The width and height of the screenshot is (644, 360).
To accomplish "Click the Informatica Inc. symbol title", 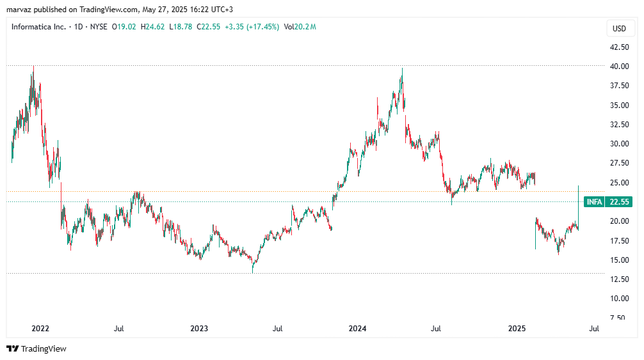I will [38, 27].
